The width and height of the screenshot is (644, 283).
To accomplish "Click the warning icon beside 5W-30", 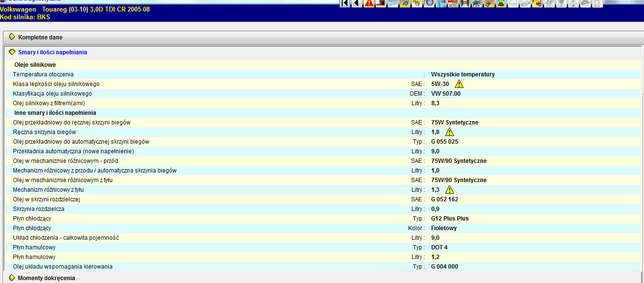I will tap(459, 84).
